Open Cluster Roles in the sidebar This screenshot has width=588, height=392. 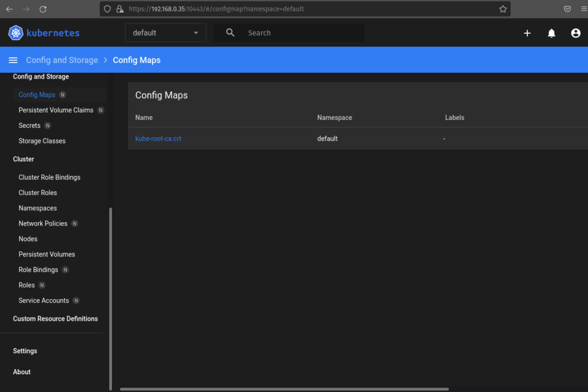[38, 193]
